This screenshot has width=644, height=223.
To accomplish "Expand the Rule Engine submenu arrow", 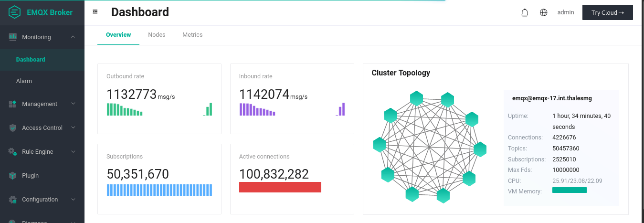I will [73, 152].
